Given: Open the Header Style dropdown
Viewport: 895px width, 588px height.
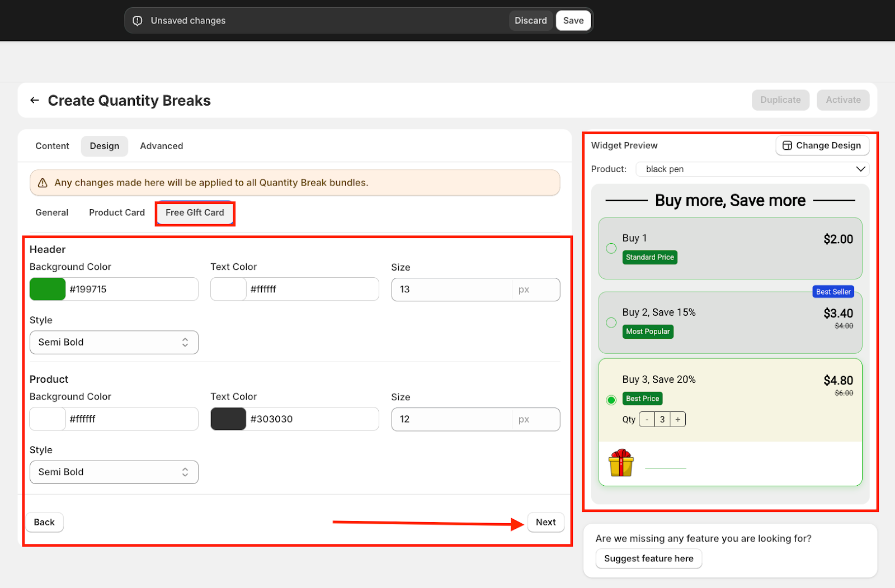Looking at the screenshot, I should [114, 342].
